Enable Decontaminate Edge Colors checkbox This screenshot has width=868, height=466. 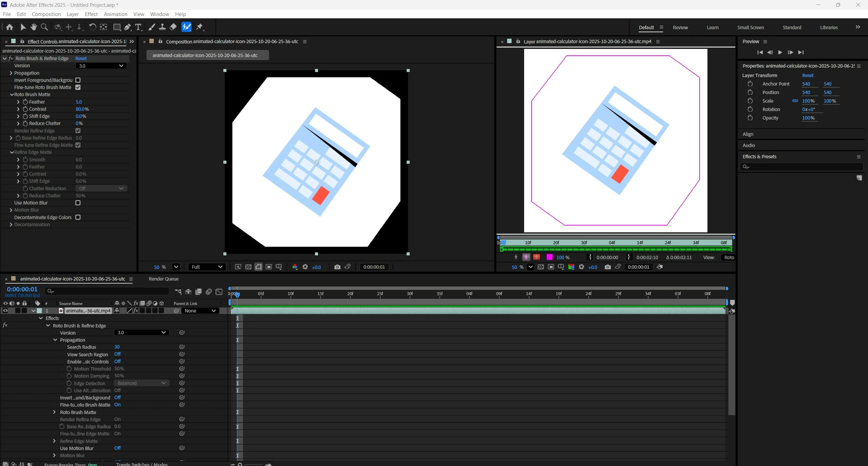point(78,217)
